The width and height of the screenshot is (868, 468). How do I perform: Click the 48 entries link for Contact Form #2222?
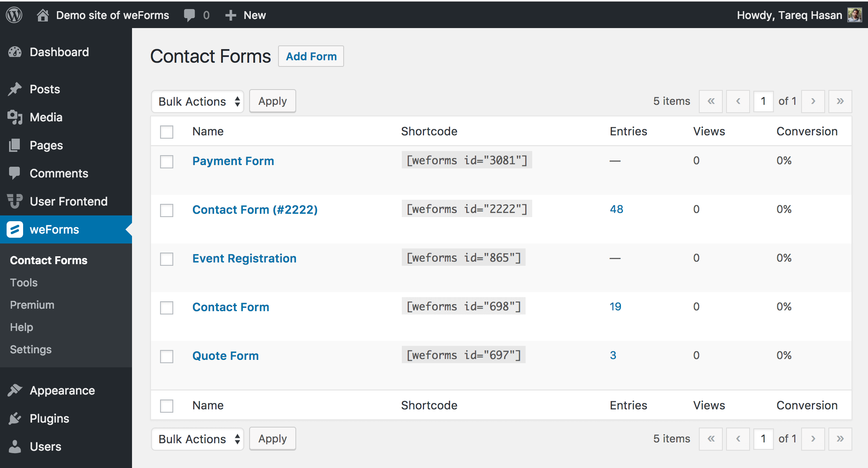(x=616, y=209)
